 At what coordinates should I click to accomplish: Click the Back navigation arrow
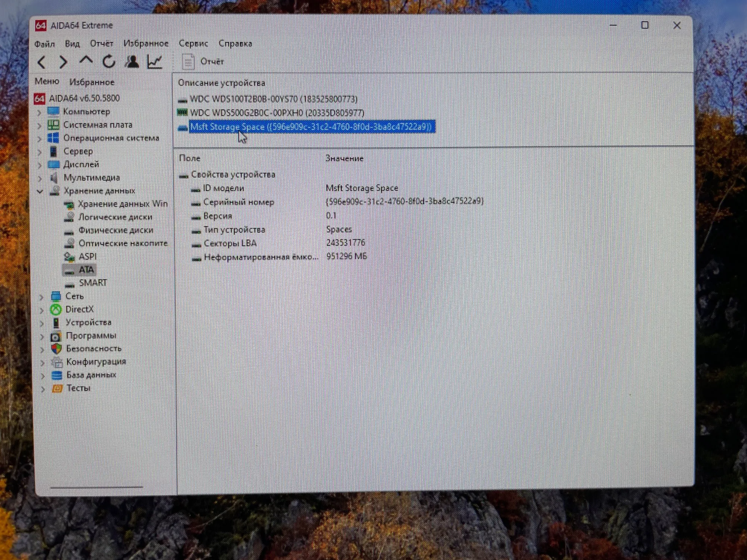[42, 62]
